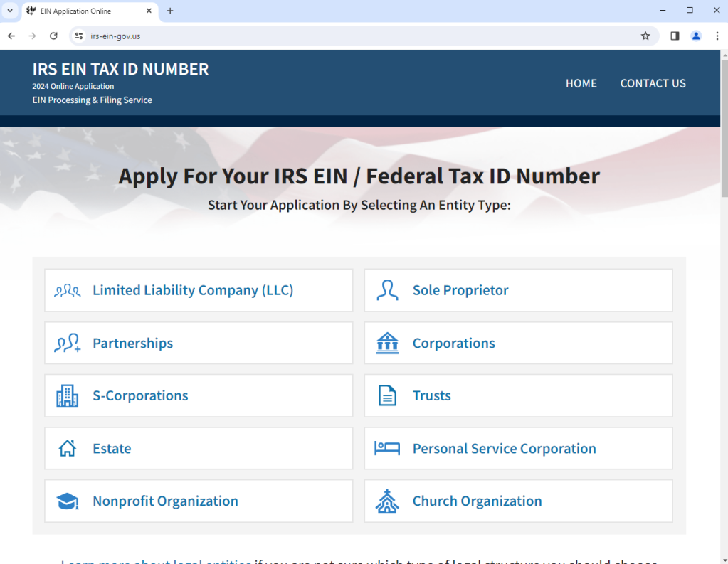Viewport: 728px width, 564px height.
Task: Click the Corporations bank building icon
Action: (387, 344)
